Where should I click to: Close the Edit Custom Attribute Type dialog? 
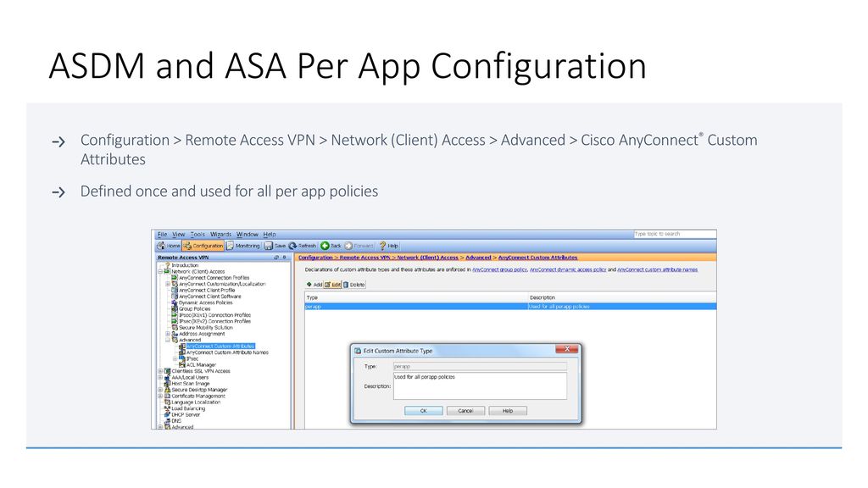567,349
